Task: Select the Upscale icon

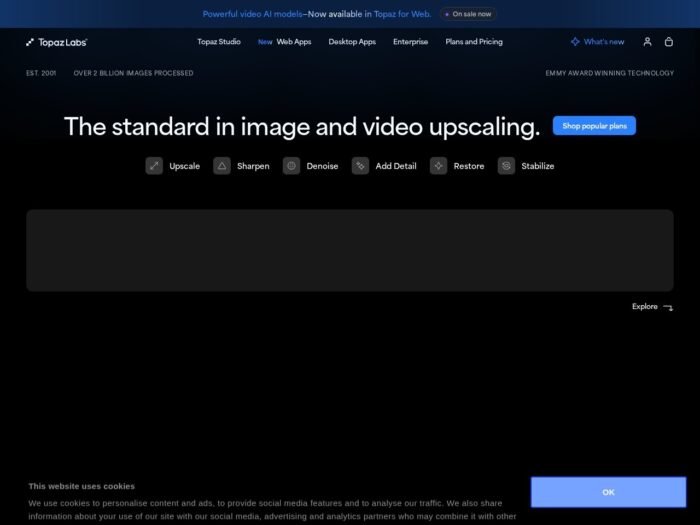Action: click(x=154, y=166)
